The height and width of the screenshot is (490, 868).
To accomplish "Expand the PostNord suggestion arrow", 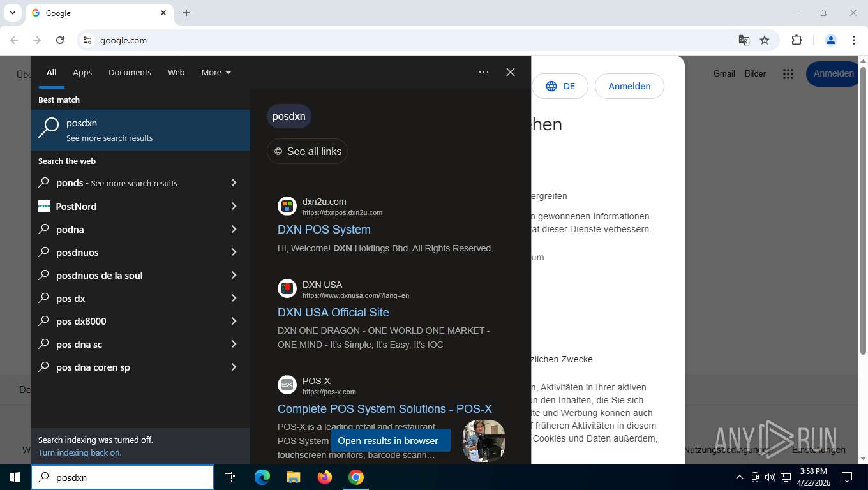I will click(234, 206).
